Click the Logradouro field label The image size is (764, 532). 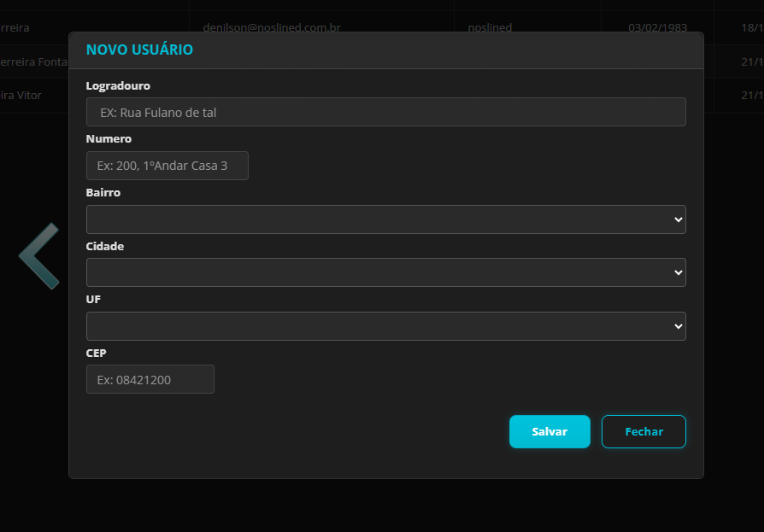click(118, 85)
